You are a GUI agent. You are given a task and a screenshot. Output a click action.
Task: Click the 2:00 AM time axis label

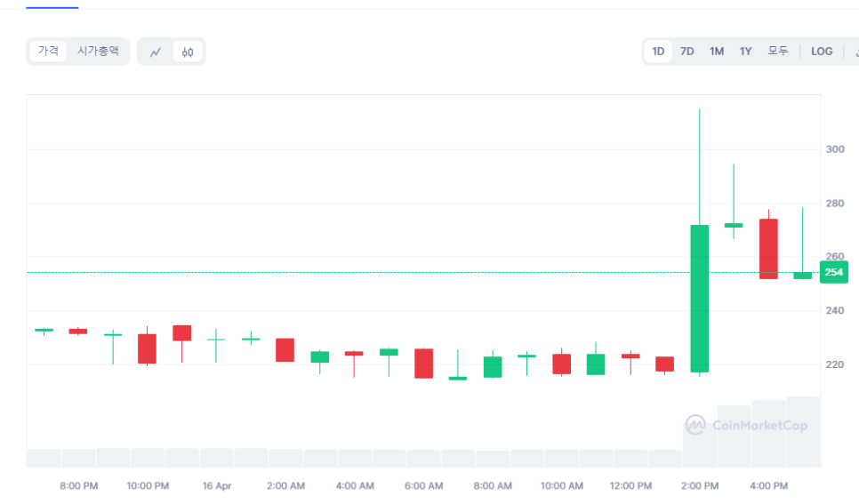coord(286,486)
